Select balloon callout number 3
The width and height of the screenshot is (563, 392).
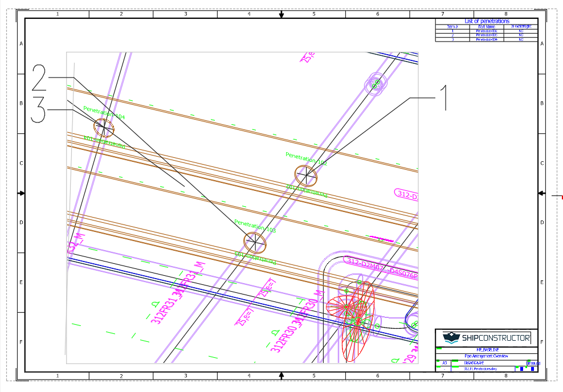38,110
